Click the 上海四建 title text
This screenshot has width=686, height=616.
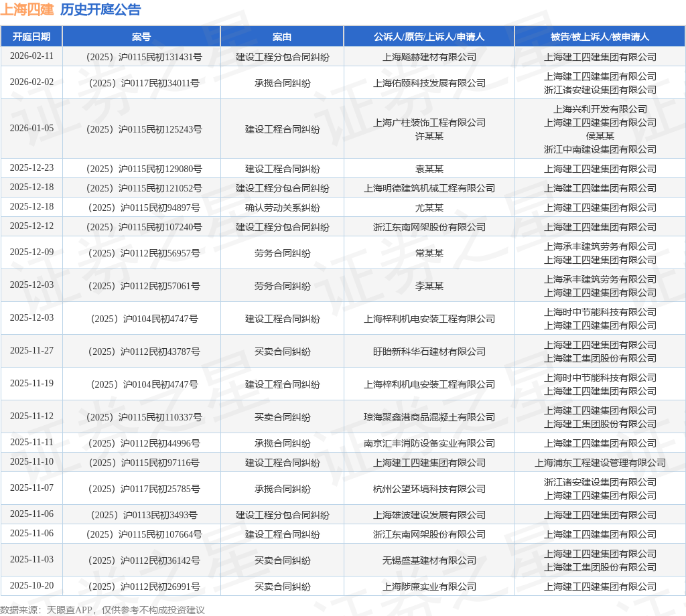coord(27,9)
